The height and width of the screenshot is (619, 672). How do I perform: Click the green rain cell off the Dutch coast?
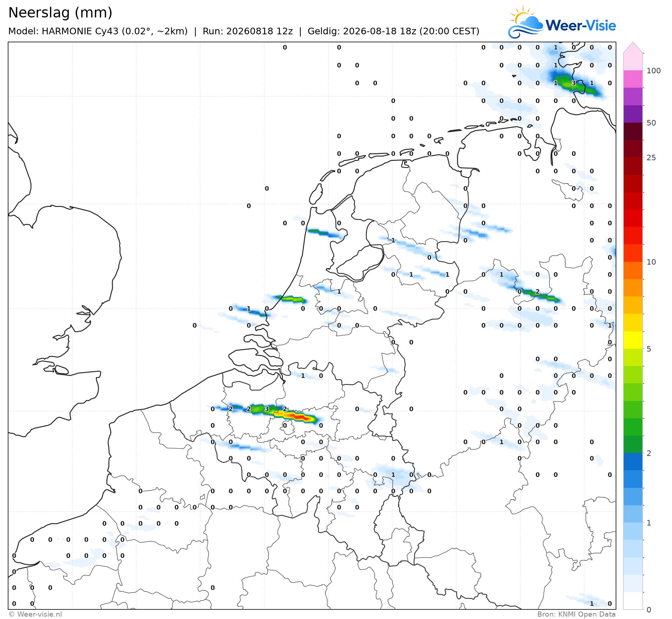pos(291,299)
